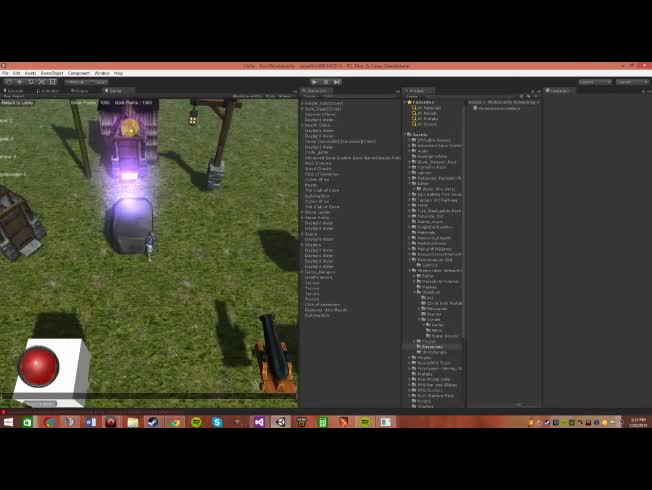Click the Return to Lobby button in game

[x=17, y=103]
